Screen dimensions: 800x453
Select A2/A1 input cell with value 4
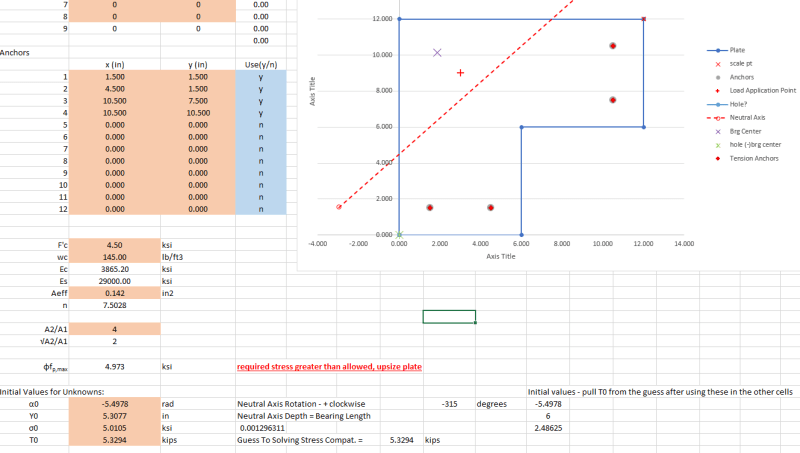(115, 329)
